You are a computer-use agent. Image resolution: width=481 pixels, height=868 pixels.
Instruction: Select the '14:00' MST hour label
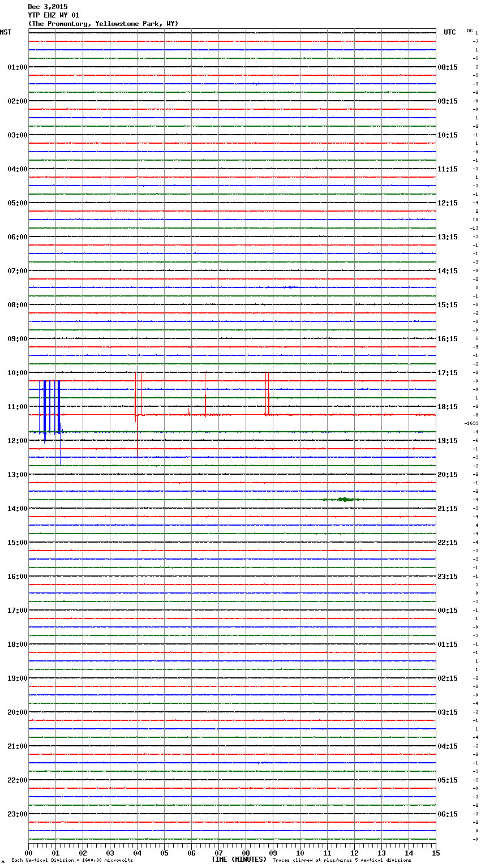(x=17, y=509)
